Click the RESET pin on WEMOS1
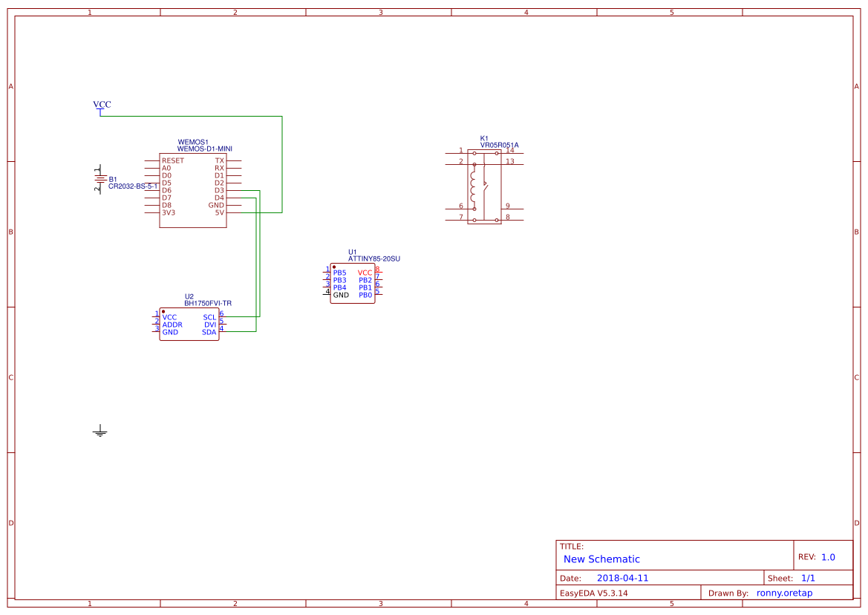The height and width of the screenshot is (615, 868). coord(172,160)
